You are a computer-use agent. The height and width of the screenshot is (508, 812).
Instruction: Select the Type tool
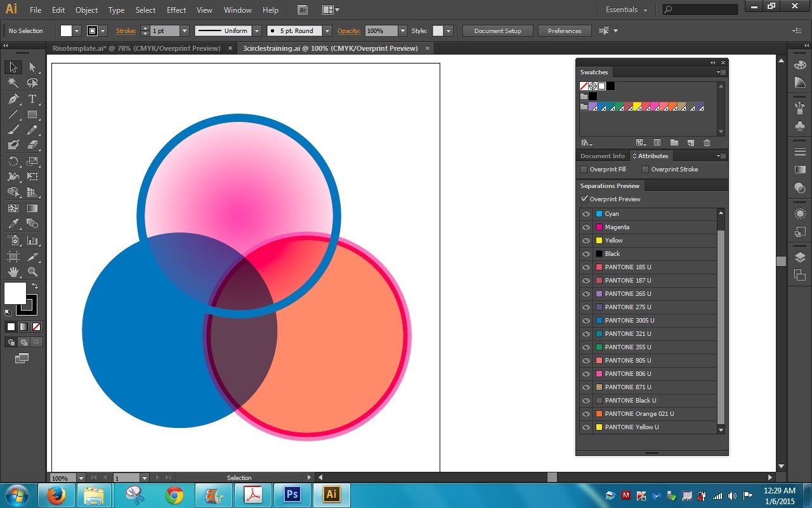[32, 99]
